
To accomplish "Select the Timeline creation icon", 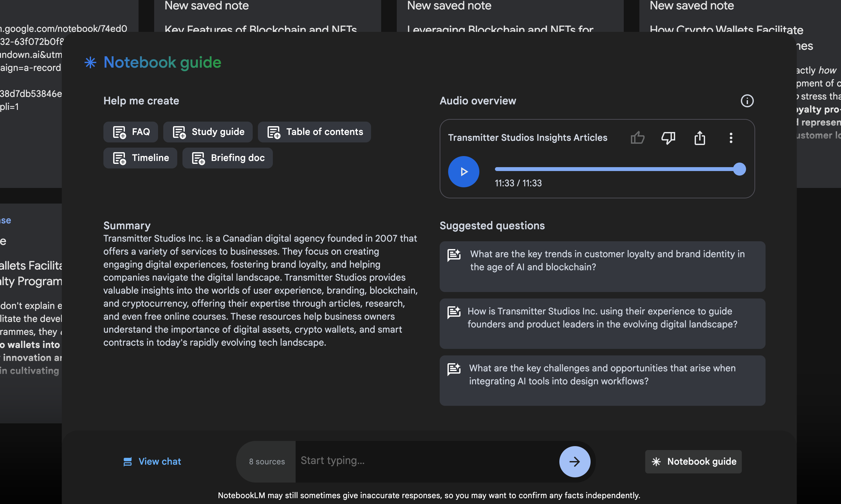I will click(118, 158).
